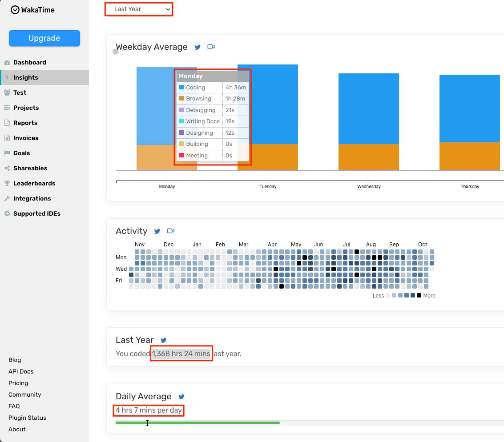Click the Leaderboards trophy icon
This screenshot has height=442, width=504.
click(x=7, y=183)
